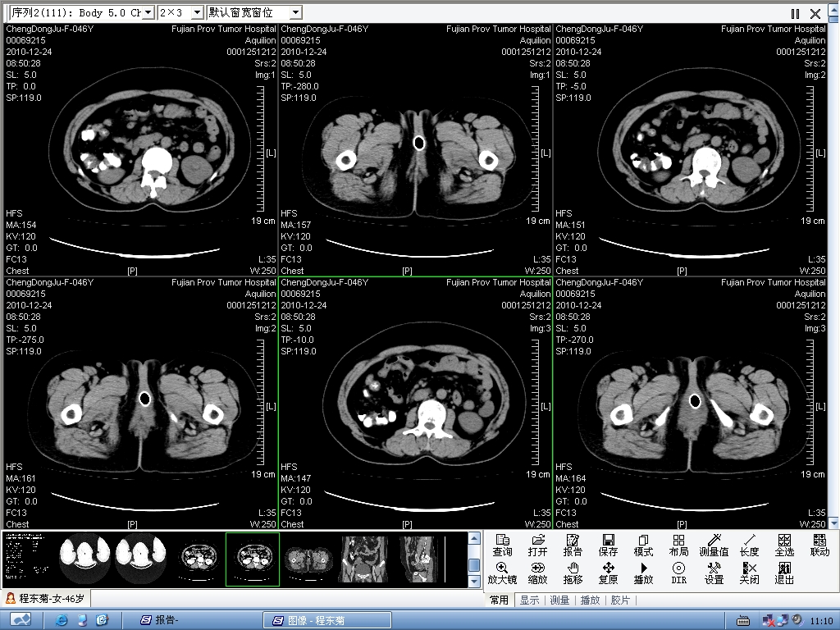Switch to the 播放 tab
This screenshot has width=840, height=630.
click(x=591, y=600)
